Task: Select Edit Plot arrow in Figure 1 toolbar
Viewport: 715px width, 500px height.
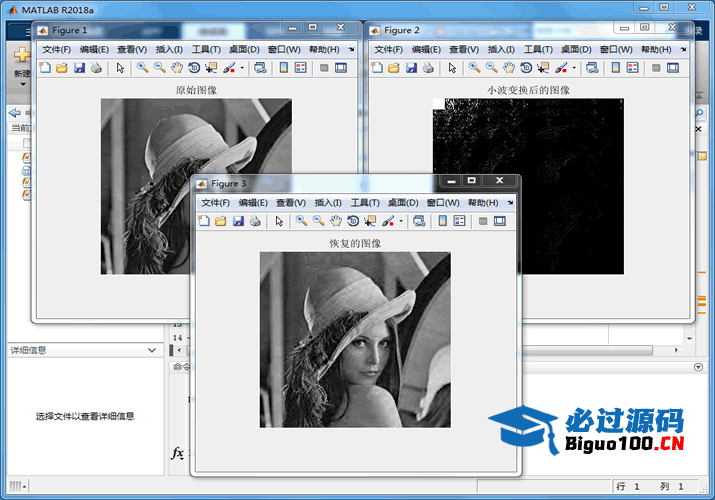Action: point(120,68)
